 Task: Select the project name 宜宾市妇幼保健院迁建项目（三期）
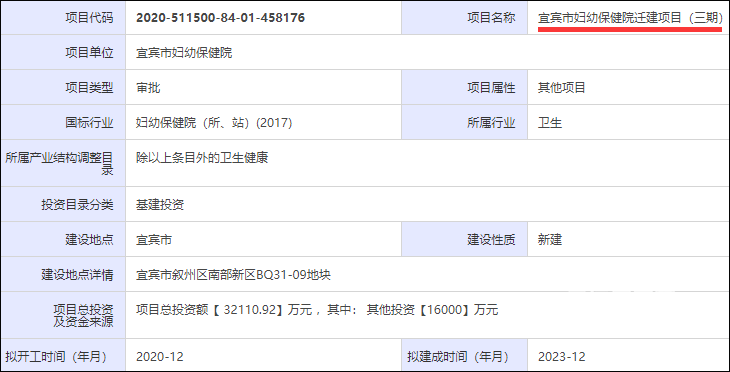(x=630, y=18)
